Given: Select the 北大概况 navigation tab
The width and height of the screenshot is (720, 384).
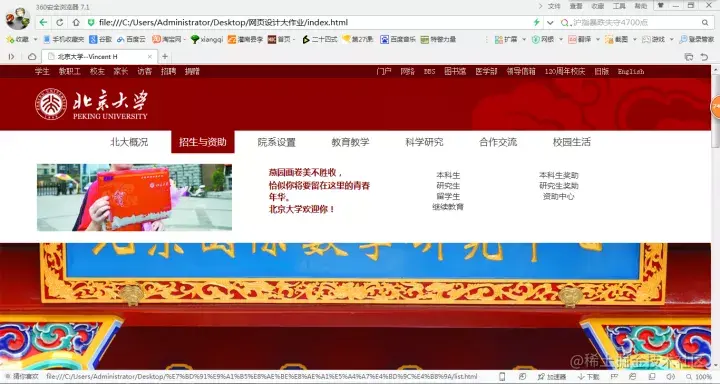Looking at the screenshot, I should click(x=129, y=142).
